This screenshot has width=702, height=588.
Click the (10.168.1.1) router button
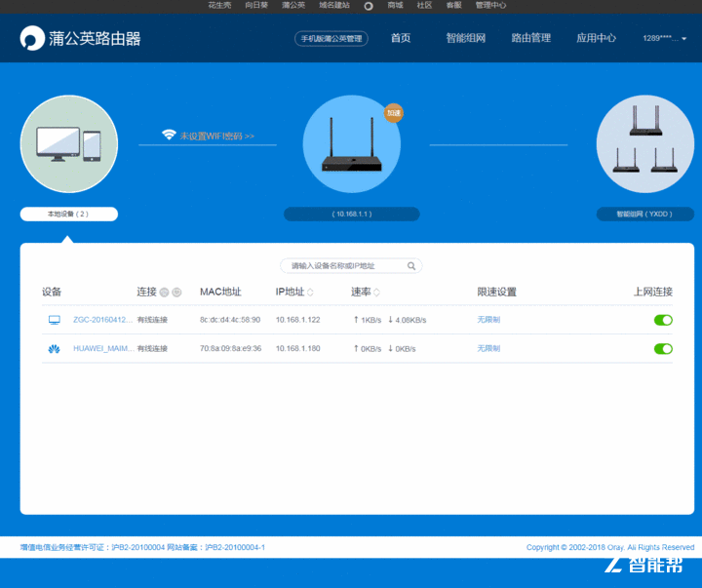[x=351, y=215]
